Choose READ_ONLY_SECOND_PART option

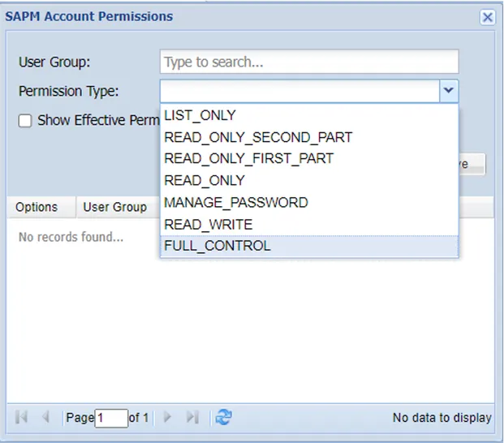tap(309, 137)
